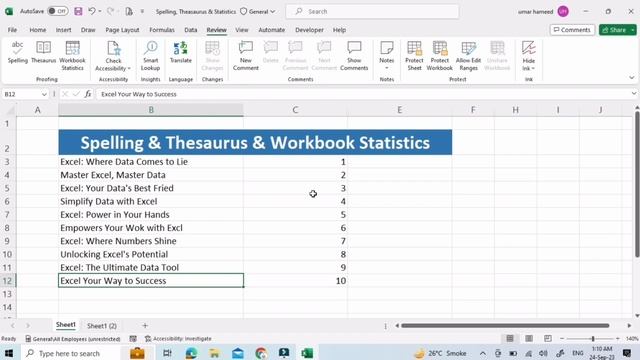Switch to Page Layout view in the status bar

(529, 338)
